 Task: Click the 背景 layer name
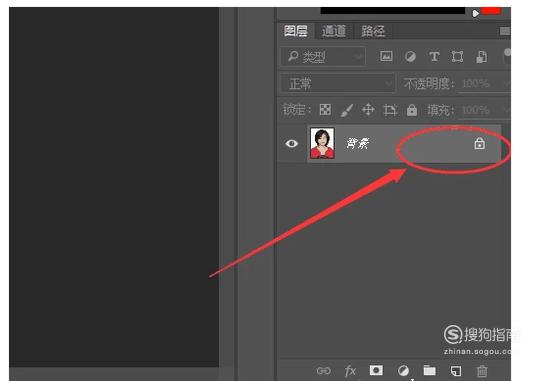tap(358, 143)
